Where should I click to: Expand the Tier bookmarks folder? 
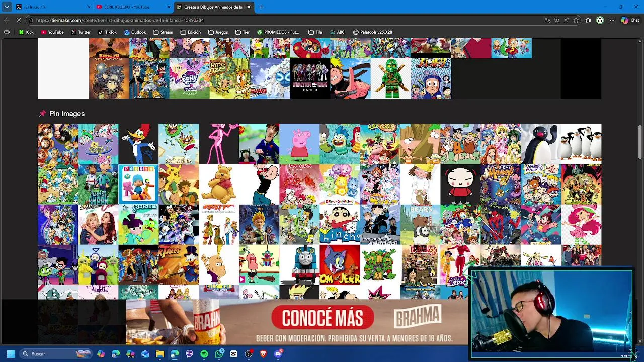[242, 32]
